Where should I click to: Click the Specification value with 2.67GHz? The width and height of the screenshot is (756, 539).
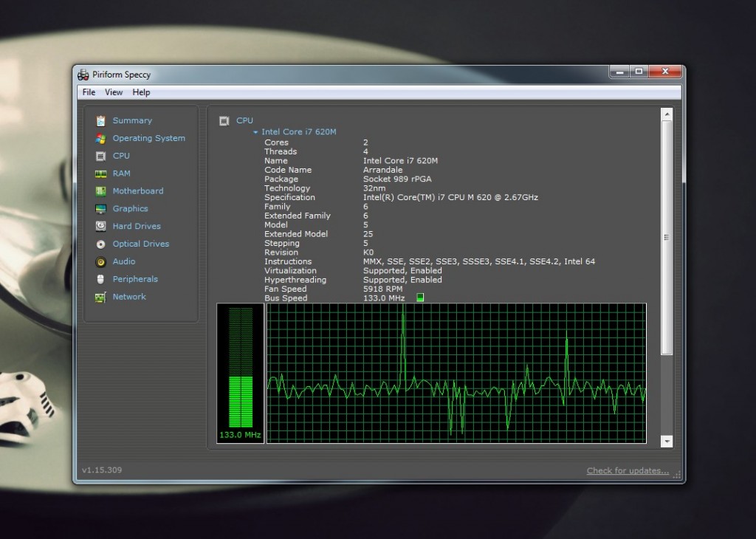450,197
